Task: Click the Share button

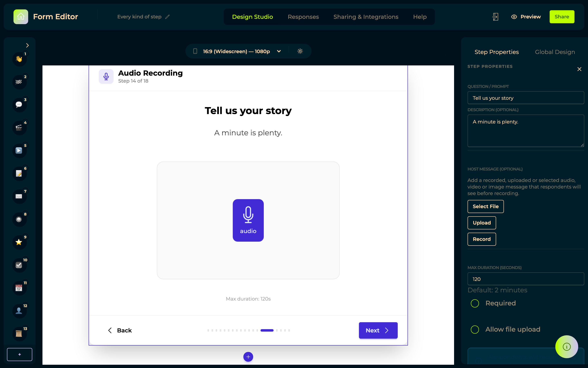Action: [562, 17]
